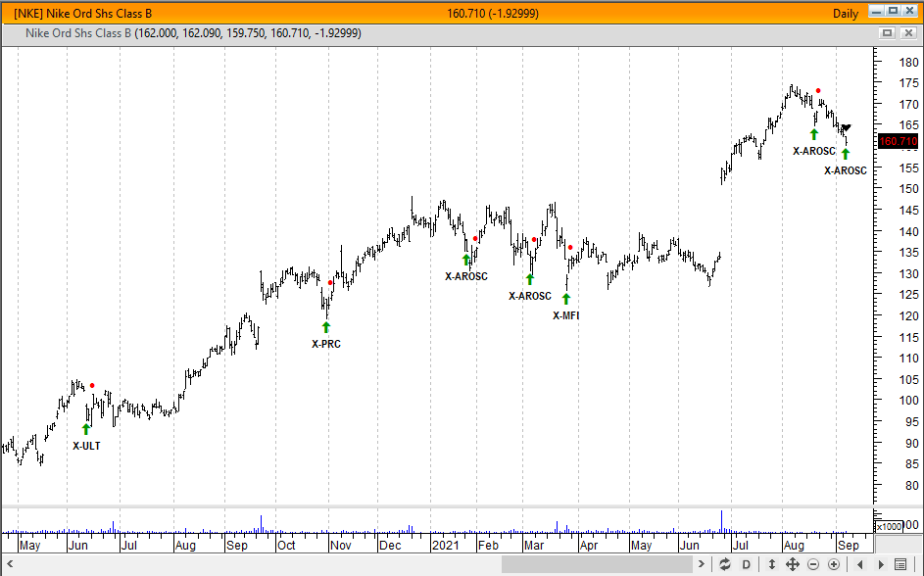Screen dimensions: 924x576
Task: Click the Nov label on time axis
Action: click(x=341, y=546)
